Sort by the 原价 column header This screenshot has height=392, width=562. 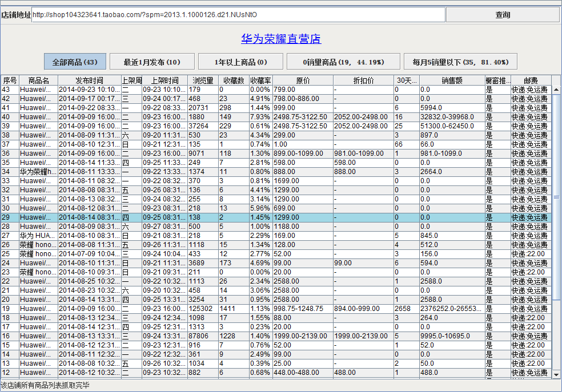click(303, 80)
